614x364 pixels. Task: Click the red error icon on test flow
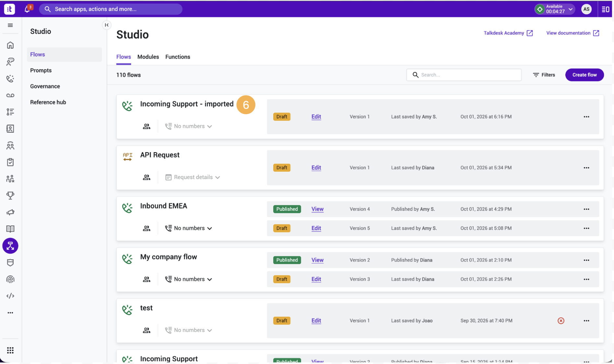tap(561, 321)
